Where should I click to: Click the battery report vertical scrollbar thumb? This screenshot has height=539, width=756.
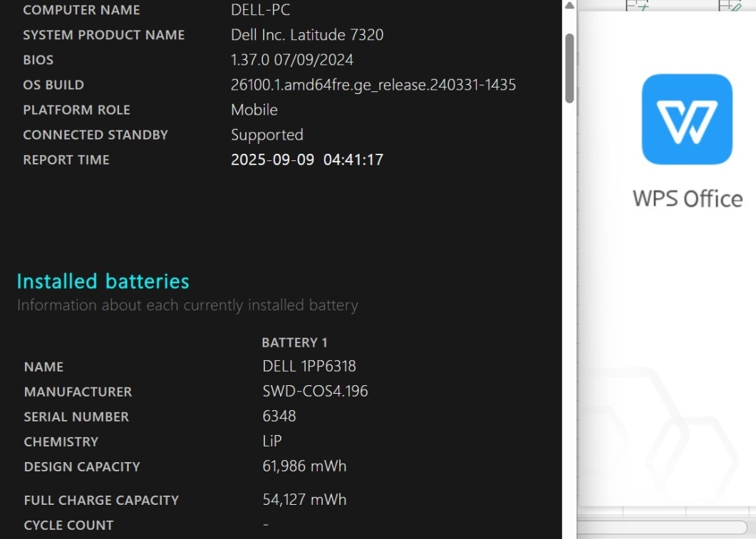[569, 68]
